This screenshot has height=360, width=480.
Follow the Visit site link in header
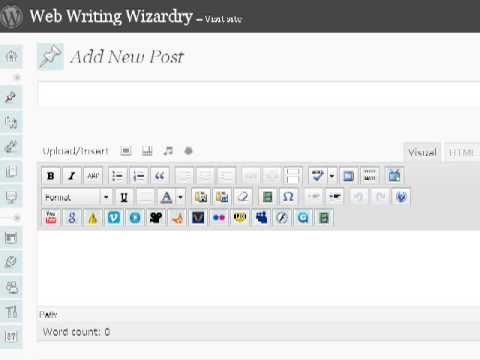[223, 19]
